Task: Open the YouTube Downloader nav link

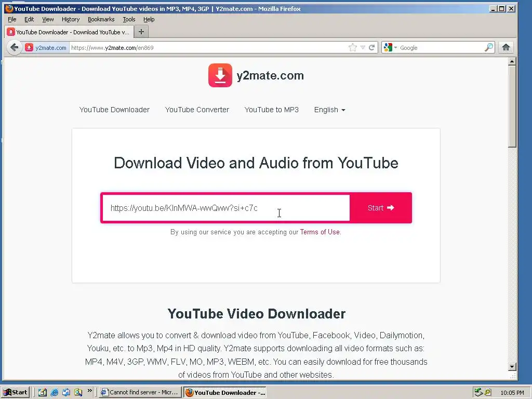Action: tap(114, 110)
